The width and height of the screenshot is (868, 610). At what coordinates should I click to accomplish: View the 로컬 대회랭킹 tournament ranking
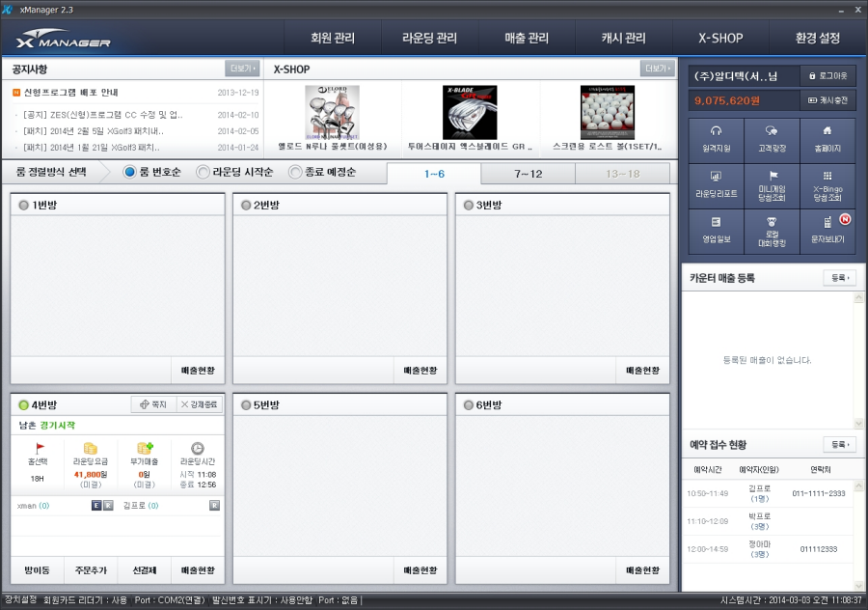[x=772, y=233]
